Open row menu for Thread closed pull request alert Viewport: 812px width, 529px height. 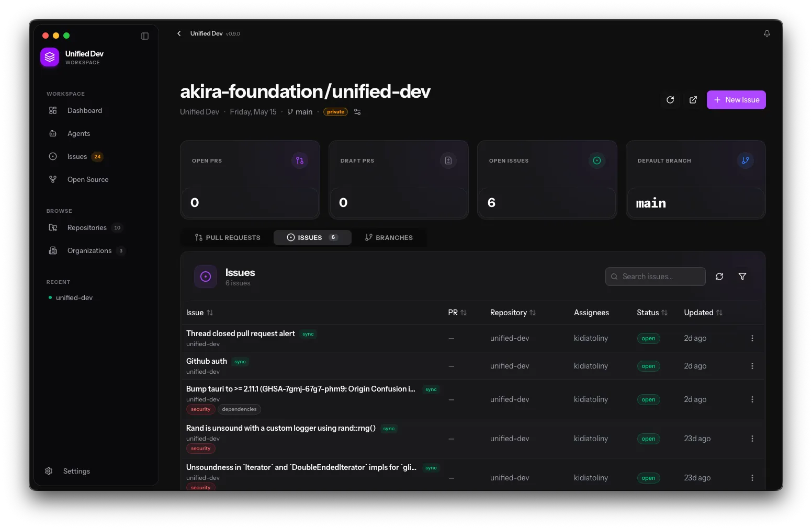pyautogui.click(x=752, y=338)
